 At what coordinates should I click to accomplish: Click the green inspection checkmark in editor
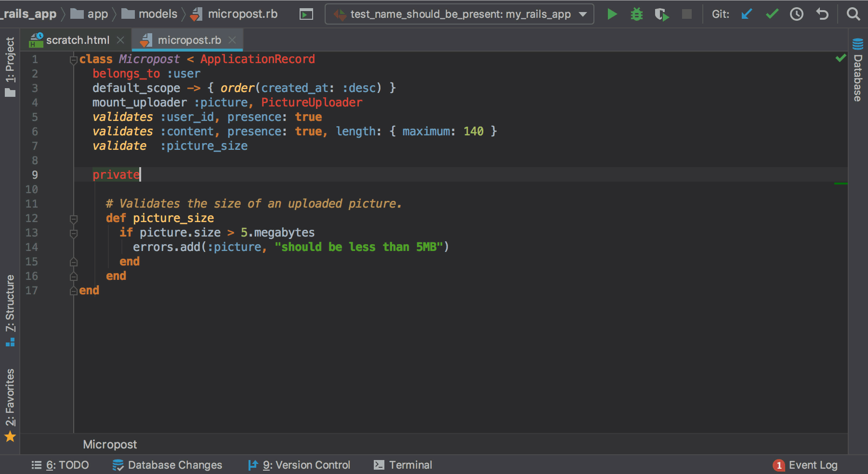[x=841, y=58]
